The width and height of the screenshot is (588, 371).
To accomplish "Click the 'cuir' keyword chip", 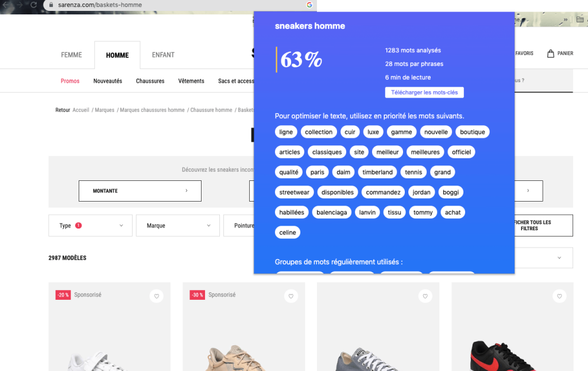I will (350, 132).
